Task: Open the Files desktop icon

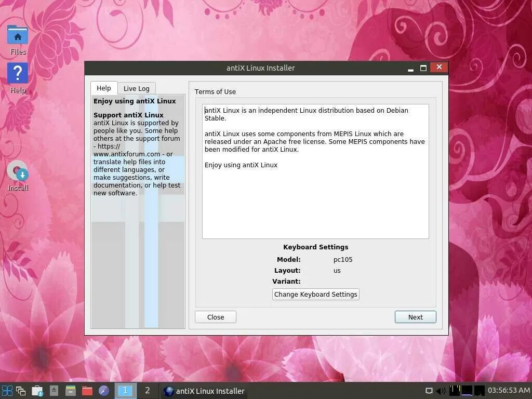Action: tap(18, 40)
